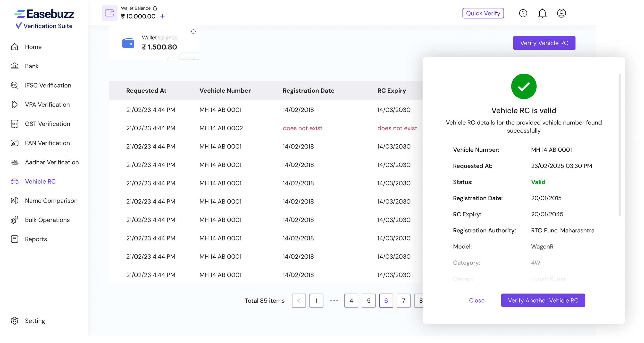Go to previous page arrow
644x343 pixels.
(299, 300)
